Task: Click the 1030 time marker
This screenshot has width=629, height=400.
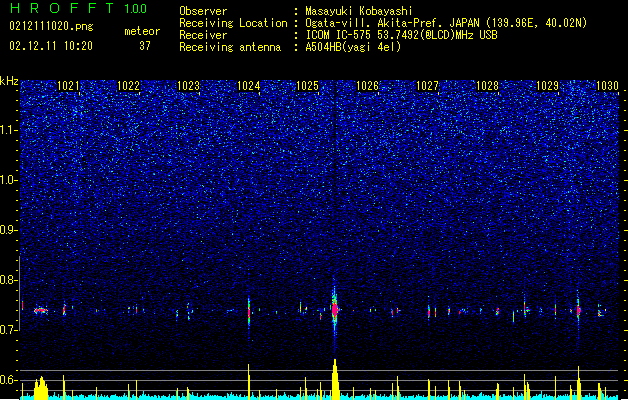Action: coord(607,86)
